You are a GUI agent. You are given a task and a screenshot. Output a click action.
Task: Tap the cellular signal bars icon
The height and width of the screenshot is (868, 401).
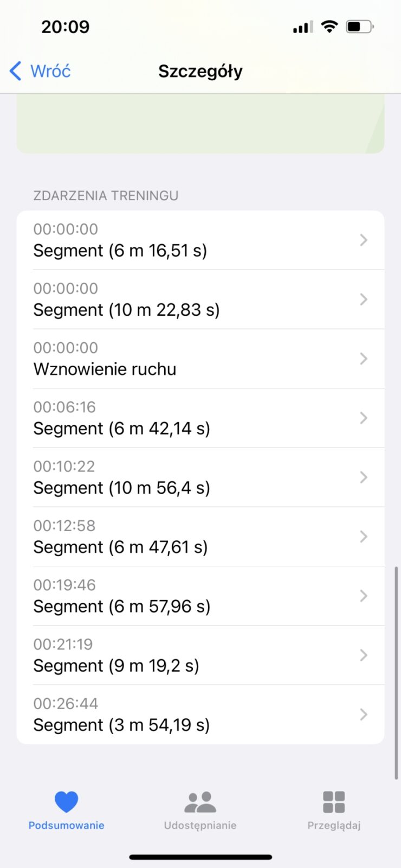[x=303, y=27]
